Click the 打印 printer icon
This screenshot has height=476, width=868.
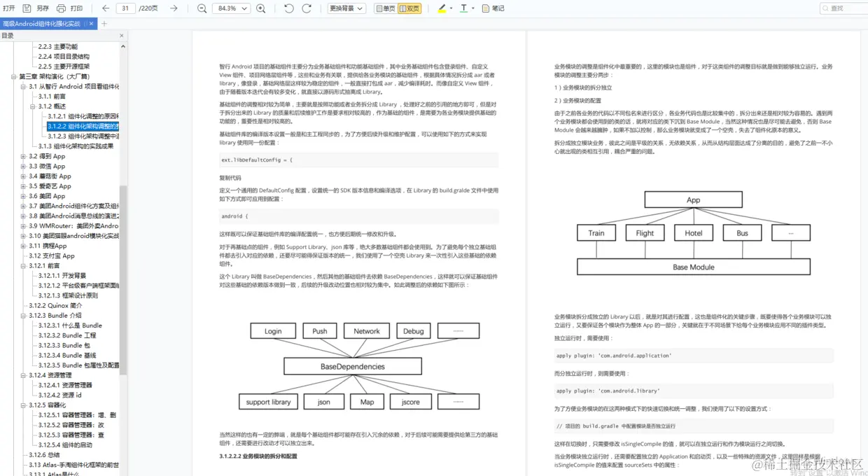pyautogui.click(x=61, y=8)
